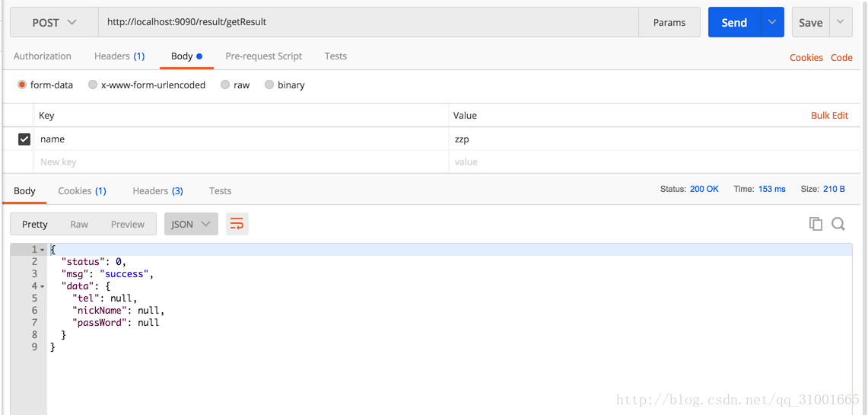Toggle the line wrap icon
Viewport: 868px width, 415px height.
point(237,224)
